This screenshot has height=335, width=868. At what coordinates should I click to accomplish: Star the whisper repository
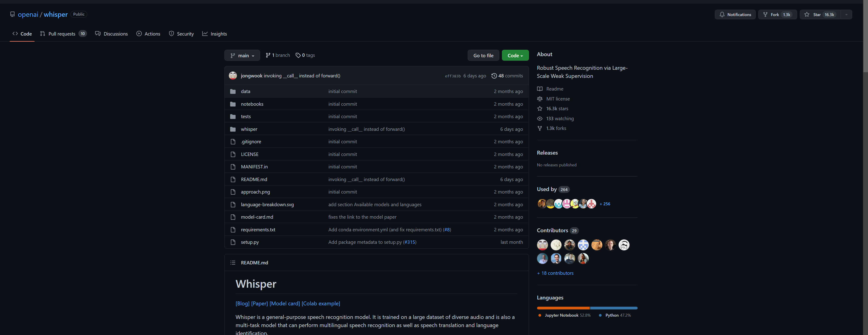820,14
